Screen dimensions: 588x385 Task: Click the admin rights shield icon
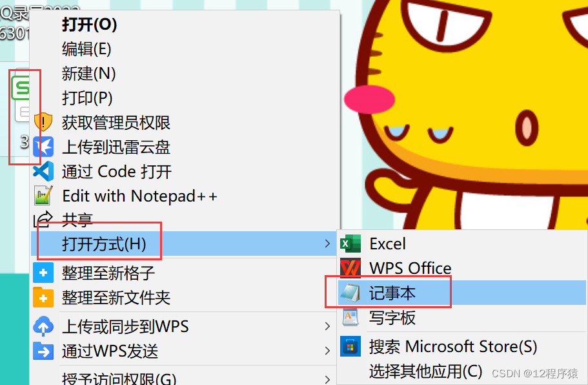click(x=43, y=122)
